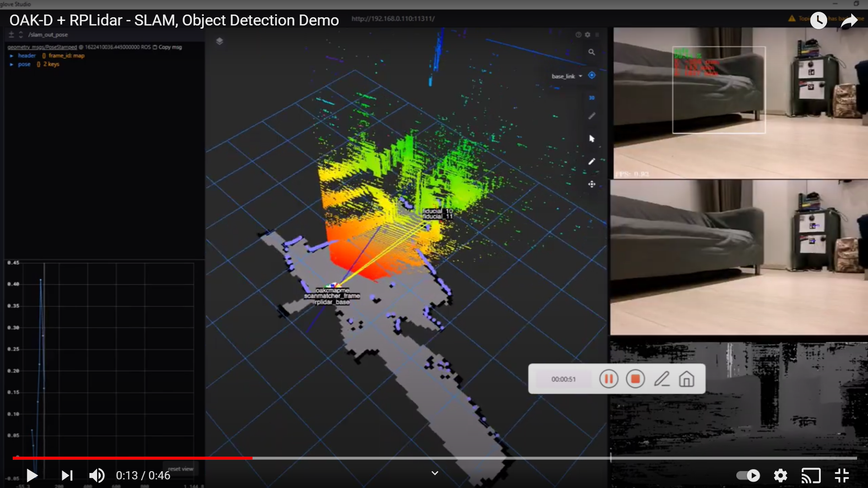Select the object interaction cursor tool
The width and height of the screenshot is (868, 488).
tap(592, 139)
